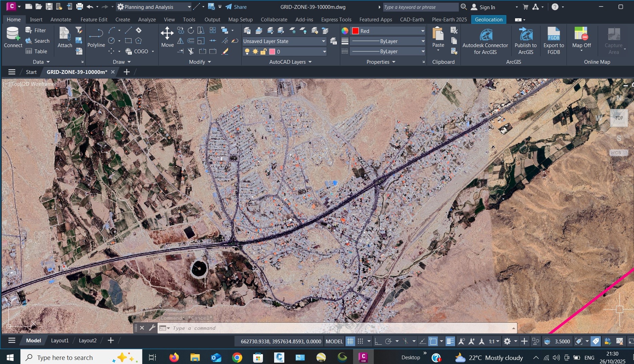The image size is (634, 364).
Task: Open the Unsaved Layer State dropdown
Action: click(x=284, y=41)
